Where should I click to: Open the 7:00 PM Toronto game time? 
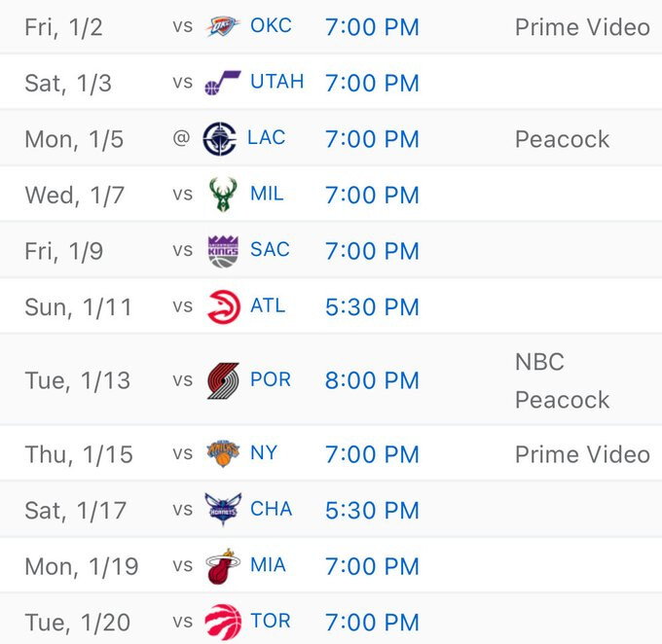tap(372, 623)
